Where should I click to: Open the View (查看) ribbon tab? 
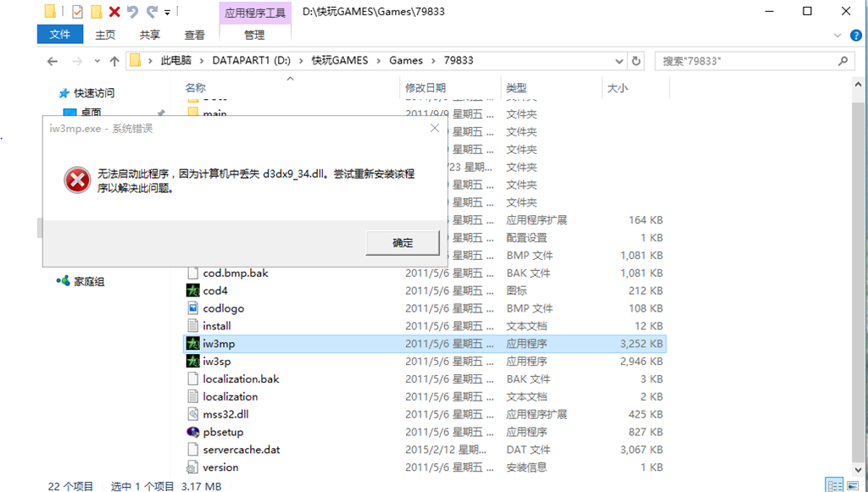(x=194, y=35)
